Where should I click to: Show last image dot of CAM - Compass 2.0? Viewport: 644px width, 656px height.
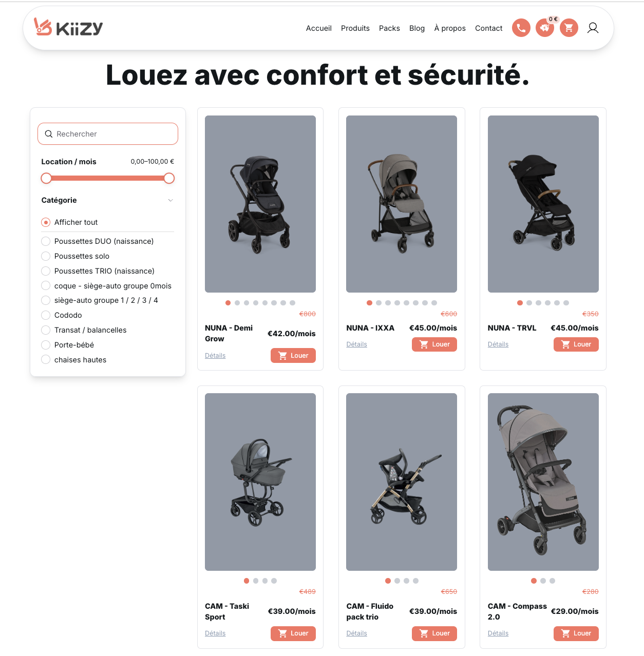(552, 581)
